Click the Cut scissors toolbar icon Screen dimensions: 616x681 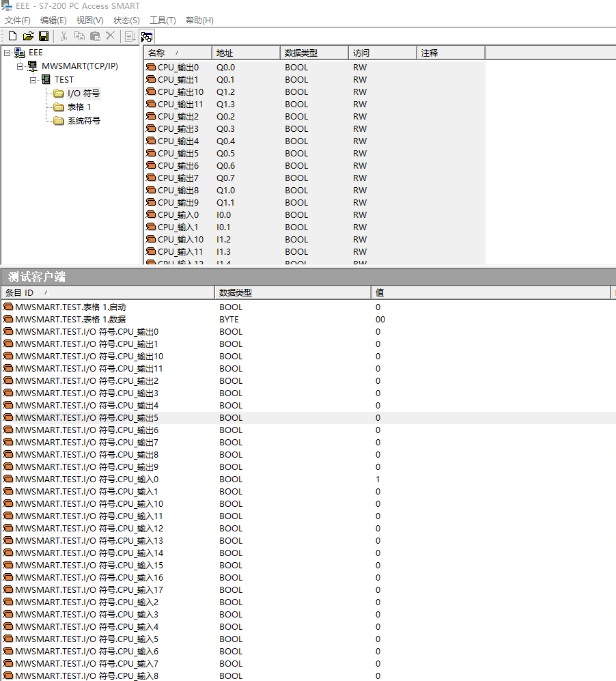click(64, 36)
